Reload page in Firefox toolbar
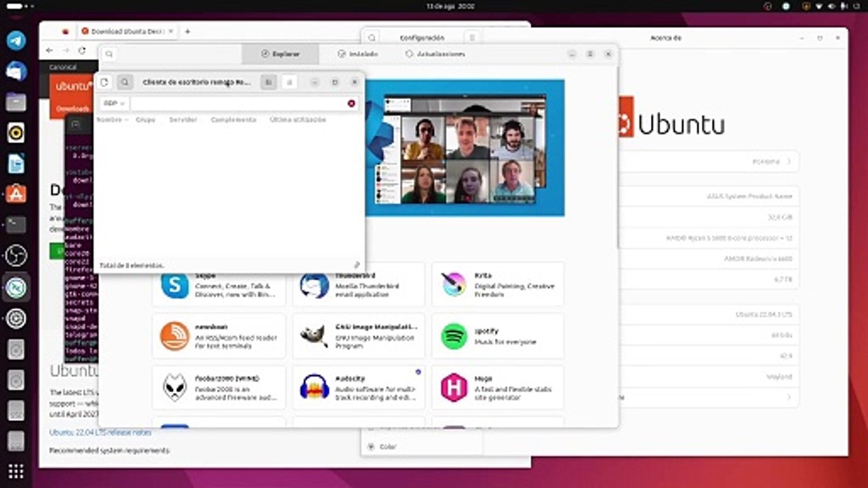 (x=82, y=50)
